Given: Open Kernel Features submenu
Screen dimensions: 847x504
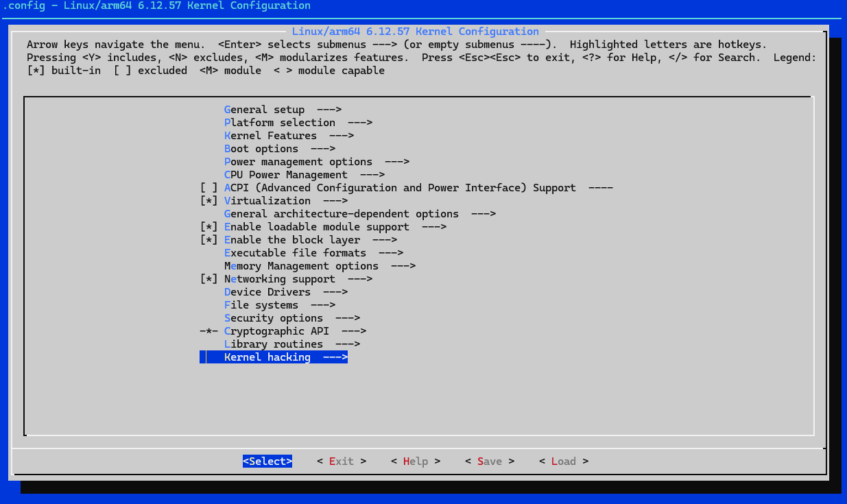Looking at the screenshot, I should 289,136.
